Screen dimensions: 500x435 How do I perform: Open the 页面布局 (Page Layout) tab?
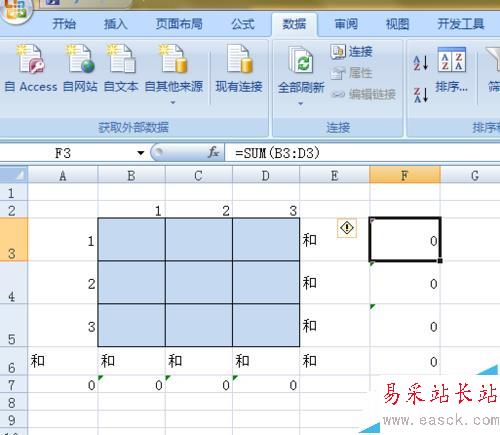coord(179,24)
